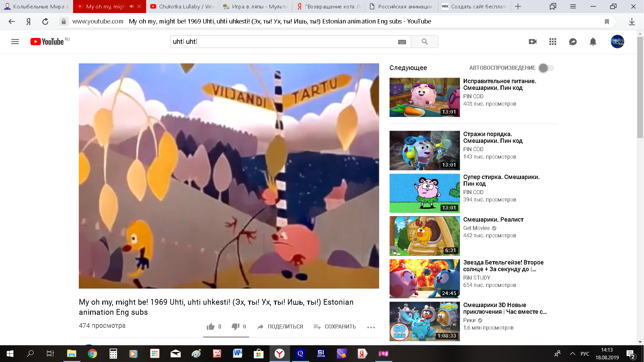The height and width of the screenshot is (362, 644).
Task: Switch to the Российская анимация tab
Action: click(x=402, y=6)
